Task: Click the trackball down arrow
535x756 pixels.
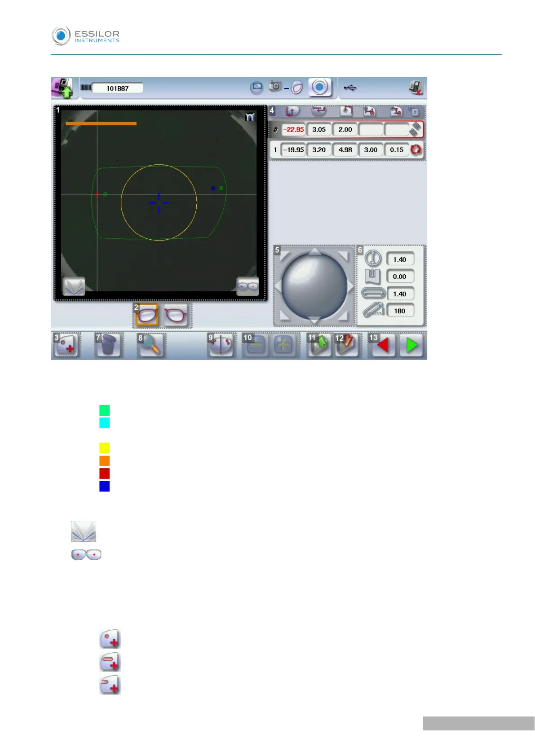Action: (x=314, y=320)
